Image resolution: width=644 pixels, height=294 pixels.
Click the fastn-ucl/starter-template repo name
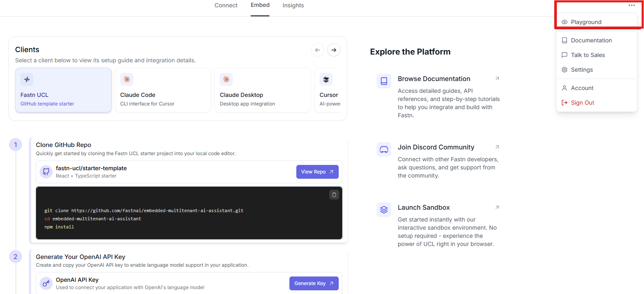click(91, 168)
